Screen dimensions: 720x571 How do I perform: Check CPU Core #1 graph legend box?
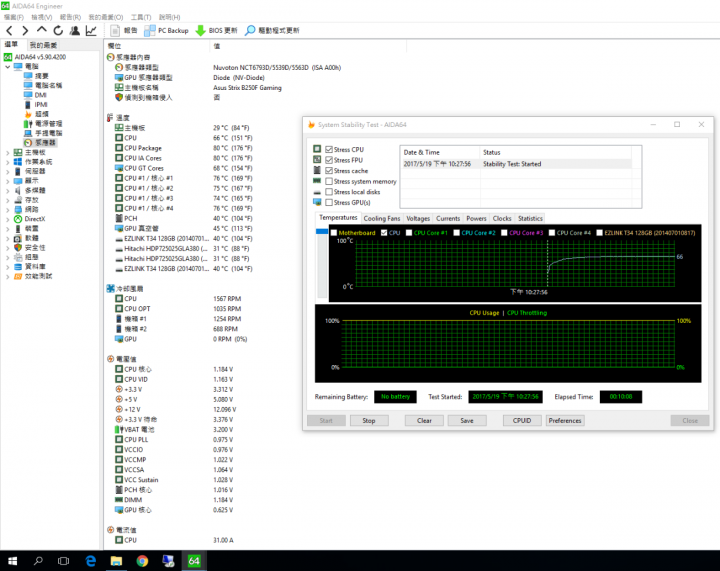[x=409, y=233]
